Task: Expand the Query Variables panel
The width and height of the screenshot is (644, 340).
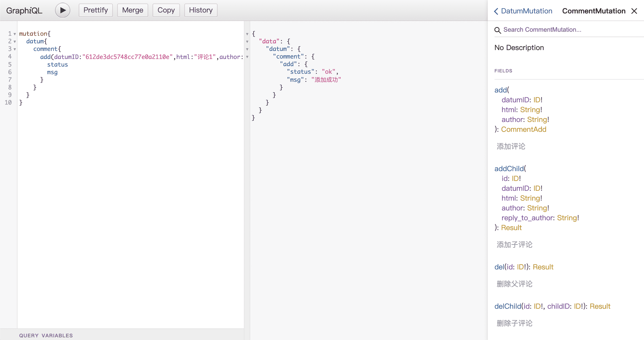Action: (x=46, y=335)
